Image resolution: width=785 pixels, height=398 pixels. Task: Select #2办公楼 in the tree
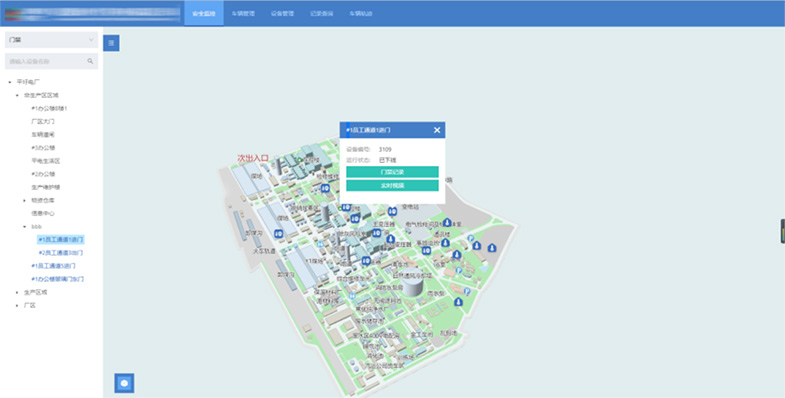(43, 174)
